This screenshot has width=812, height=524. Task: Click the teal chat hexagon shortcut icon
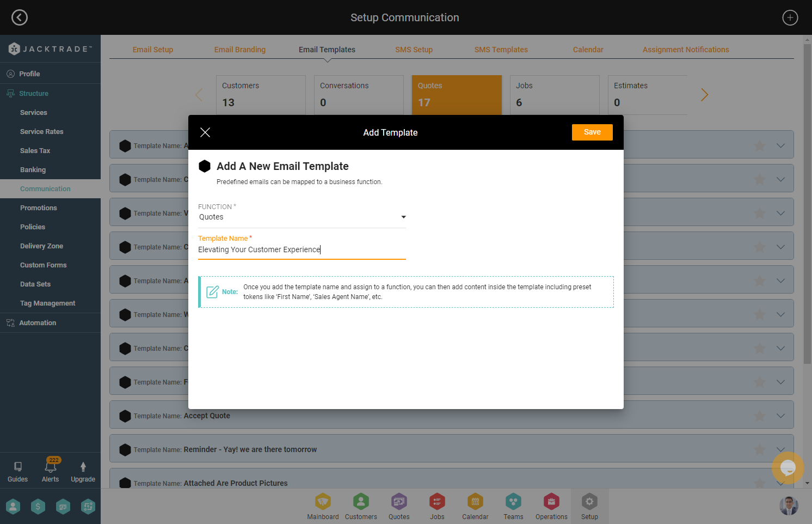[63, 507]
